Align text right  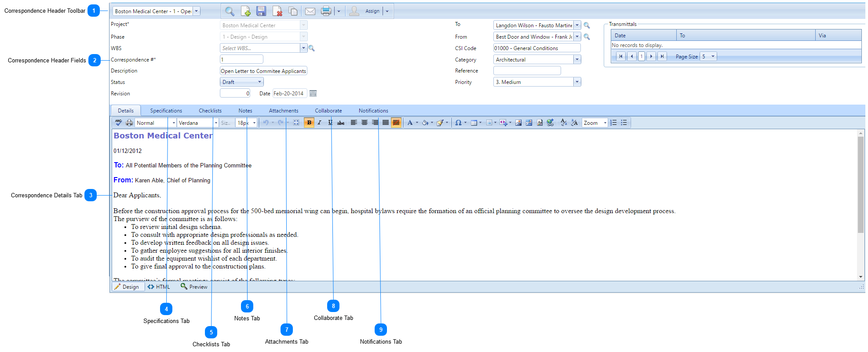click(375, 123)
